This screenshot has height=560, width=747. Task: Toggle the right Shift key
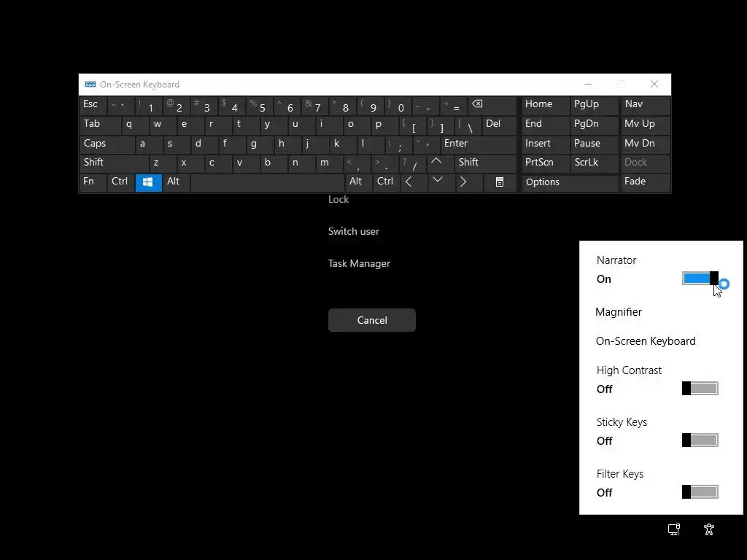(x=486, y=163)
